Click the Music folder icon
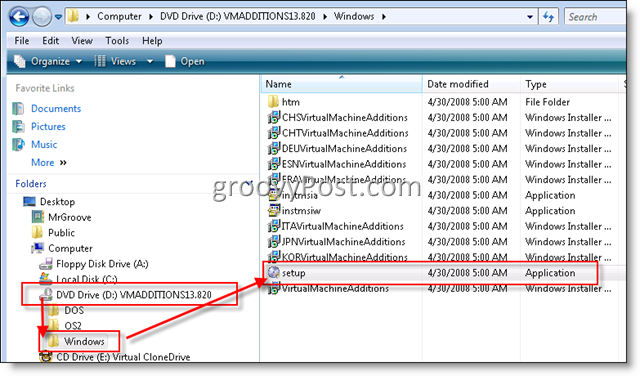The image size is (640, 376). [x=18, y=145]
